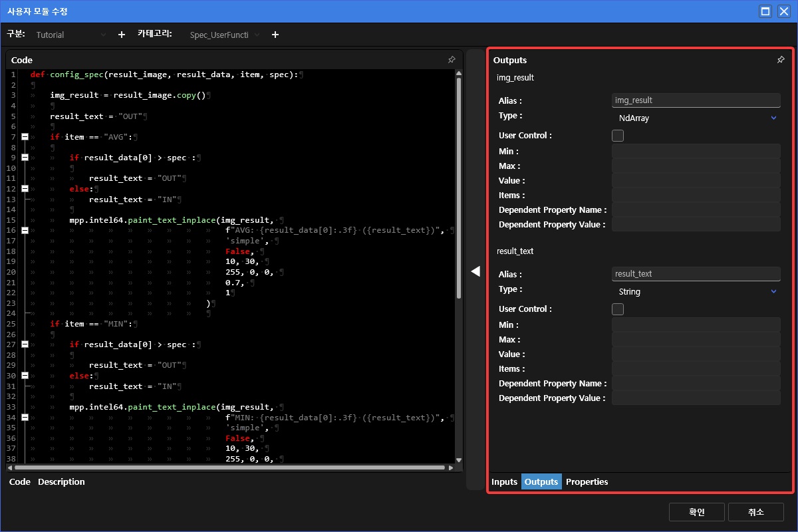Viewport: 798px width, 532px height.
Task: Enable User Control for img_result
Action: tap(618, 136)
